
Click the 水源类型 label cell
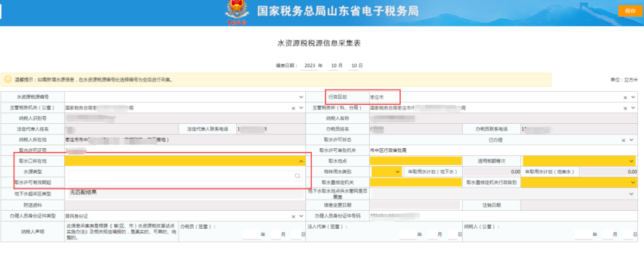click(33, 171)
